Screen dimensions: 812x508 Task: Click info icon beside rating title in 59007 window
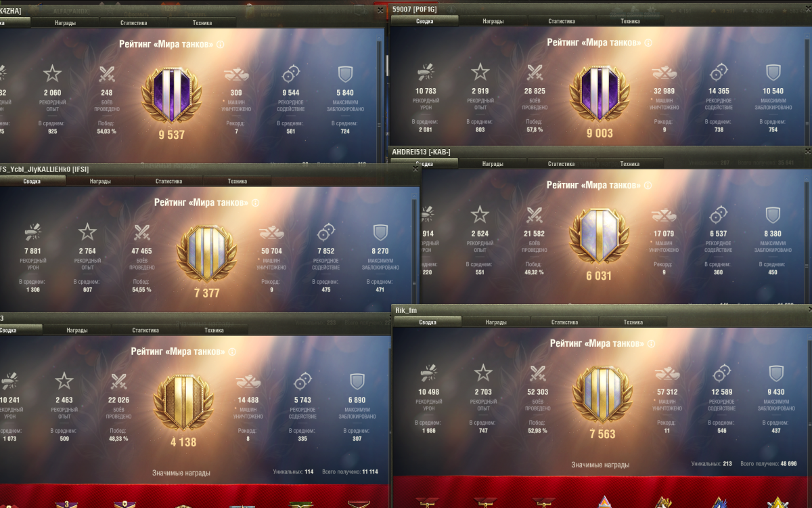648,43
